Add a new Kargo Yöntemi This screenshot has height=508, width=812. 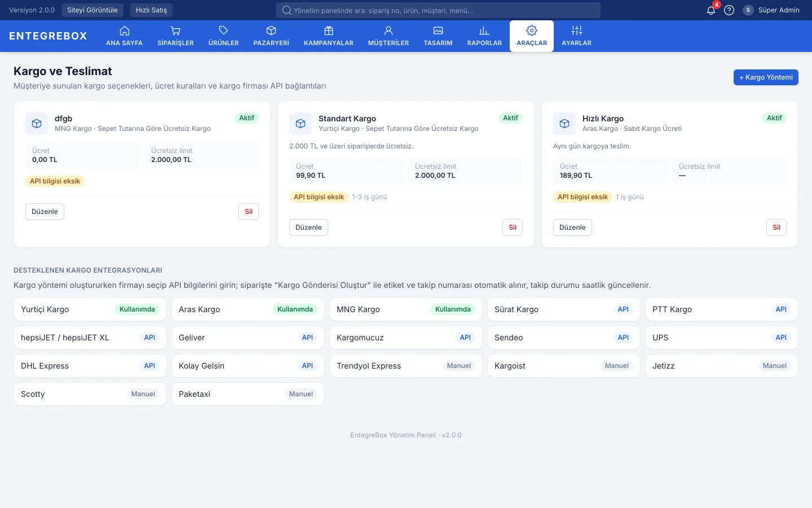point(766,77)
